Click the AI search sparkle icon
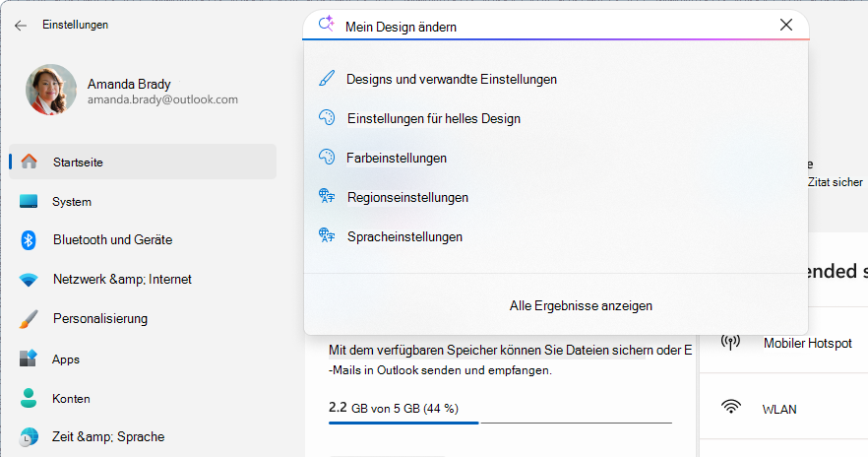Screen dimensions: 868x457 click(x=326, y=24)
